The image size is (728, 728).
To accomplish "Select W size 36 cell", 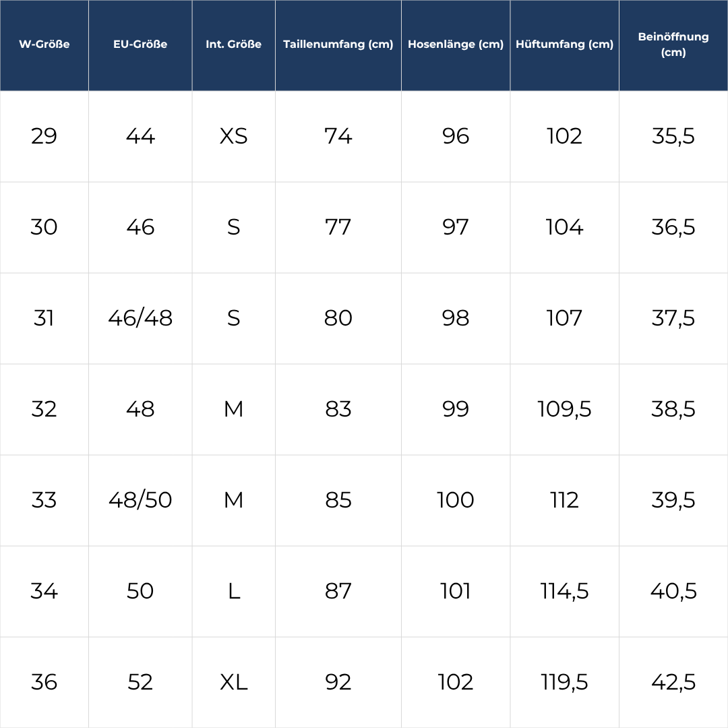I will pos(44,682).
